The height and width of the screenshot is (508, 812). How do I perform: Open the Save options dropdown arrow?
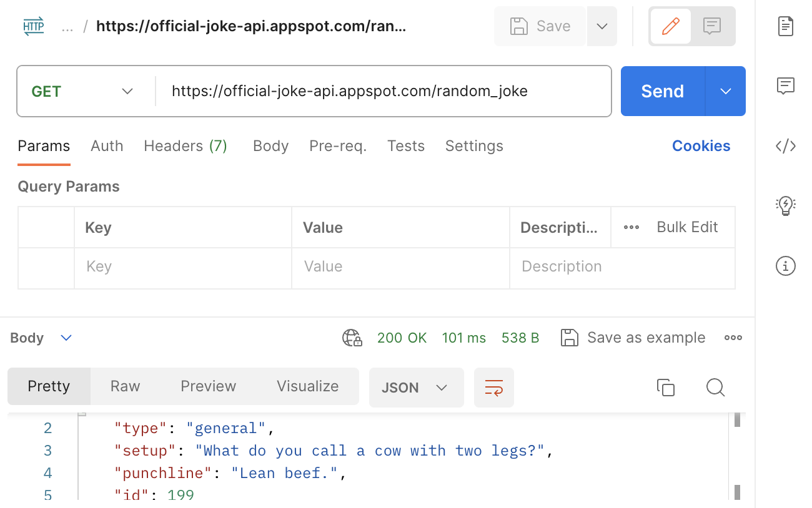(x=602, y=26)
